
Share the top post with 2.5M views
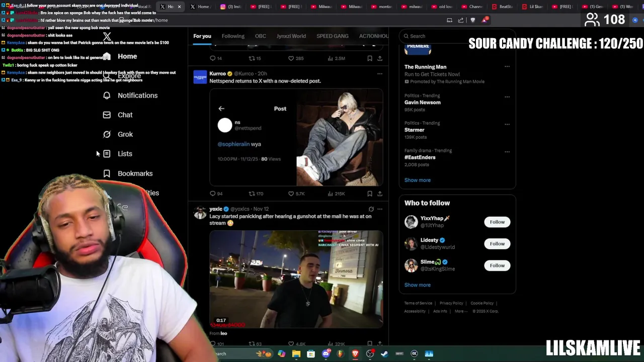coord(380,58)
